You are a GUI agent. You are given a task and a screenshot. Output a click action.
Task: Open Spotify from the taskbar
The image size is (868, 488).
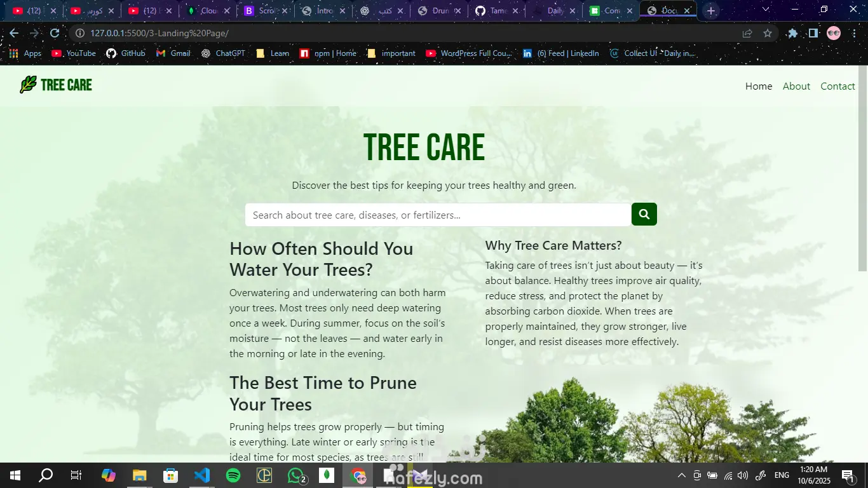[x=233, y=475]
